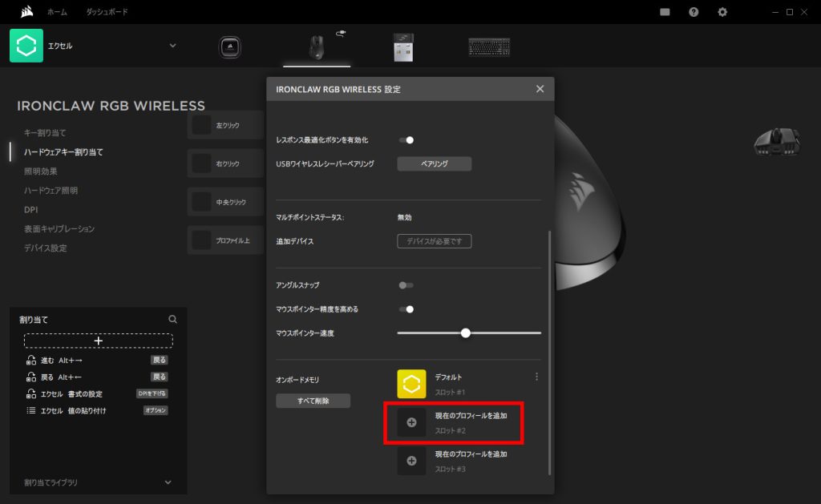Click lock icon beside 進む Alt+→

click(x=31, y=360)
